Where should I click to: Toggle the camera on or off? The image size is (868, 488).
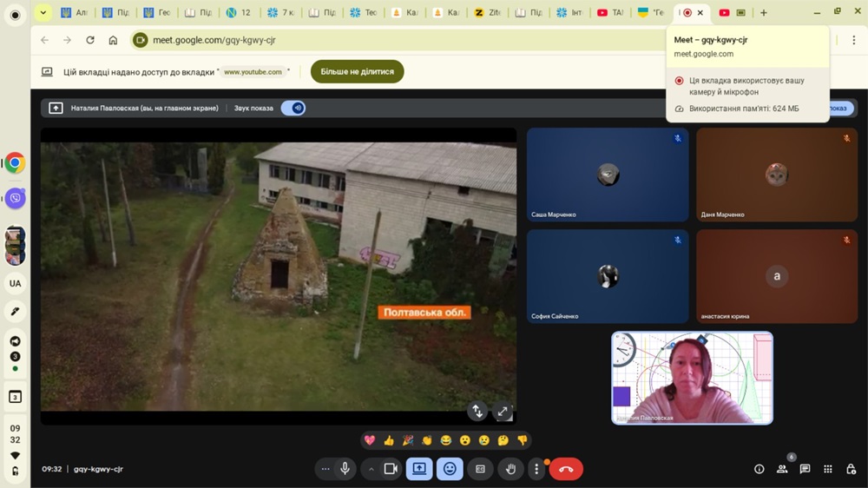click(391, 469)
